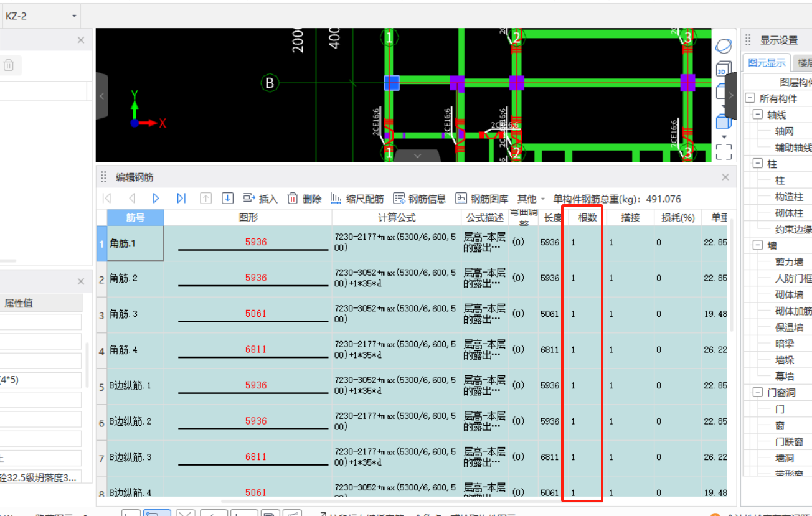Select 辅助轴线 in the display tree

[x=793, y=148]
